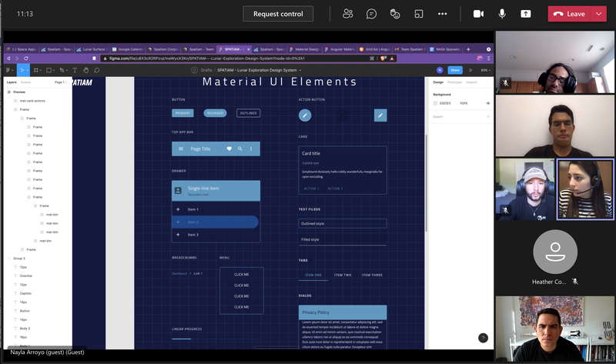This screenshot has height=364, width=616.
Task: Click the Share content icon in Teams
Action: (526, 14)
